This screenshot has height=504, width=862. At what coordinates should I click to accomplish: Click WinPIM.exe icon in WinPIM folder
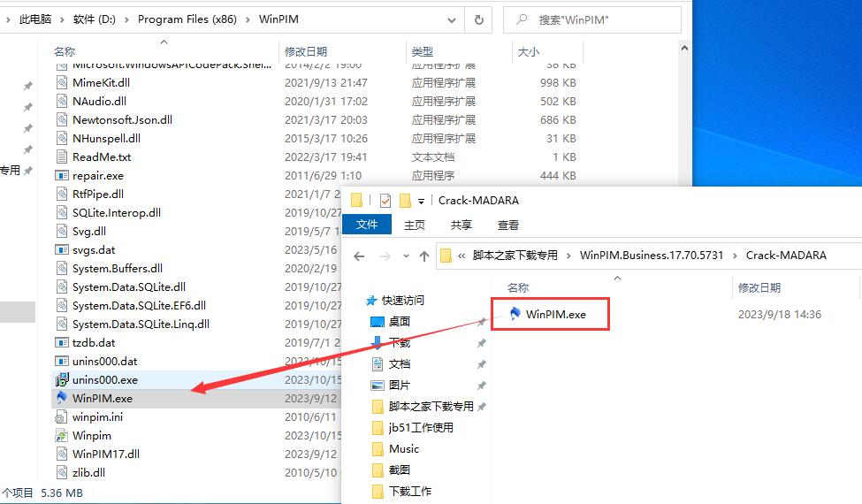[62, 398]
